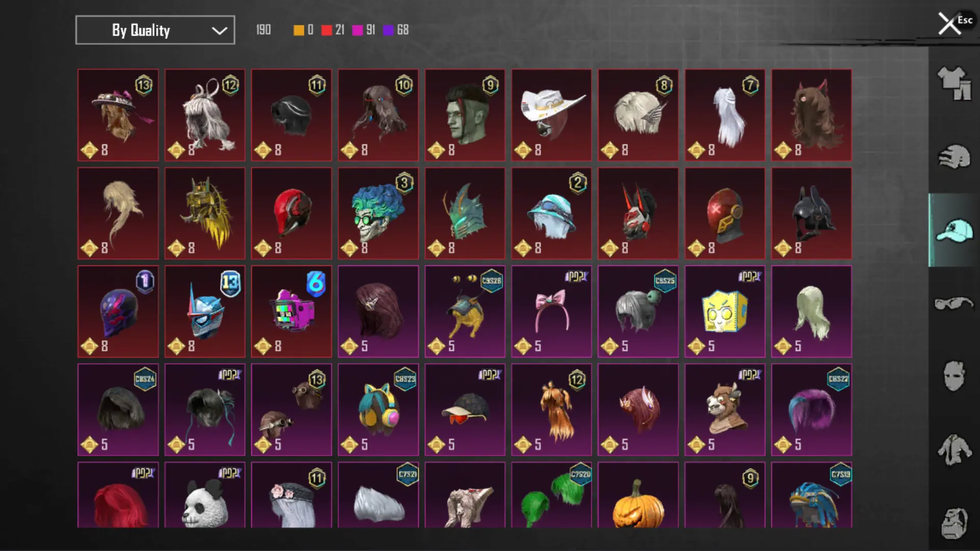Select the pink bow headband item
980x551 pixels.
pyautogui.click(x=552, y=311)
